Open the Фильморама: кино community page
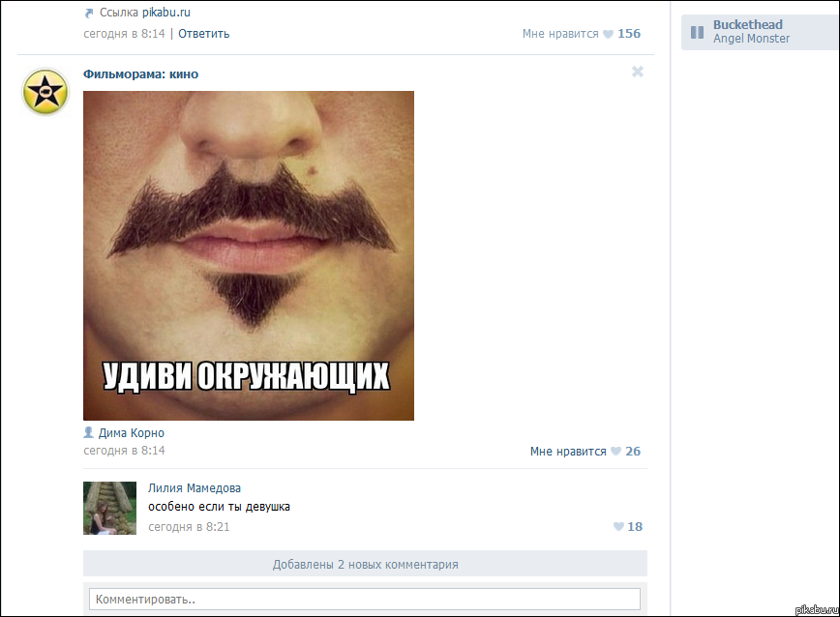840x617 pixels. (140, 74)
